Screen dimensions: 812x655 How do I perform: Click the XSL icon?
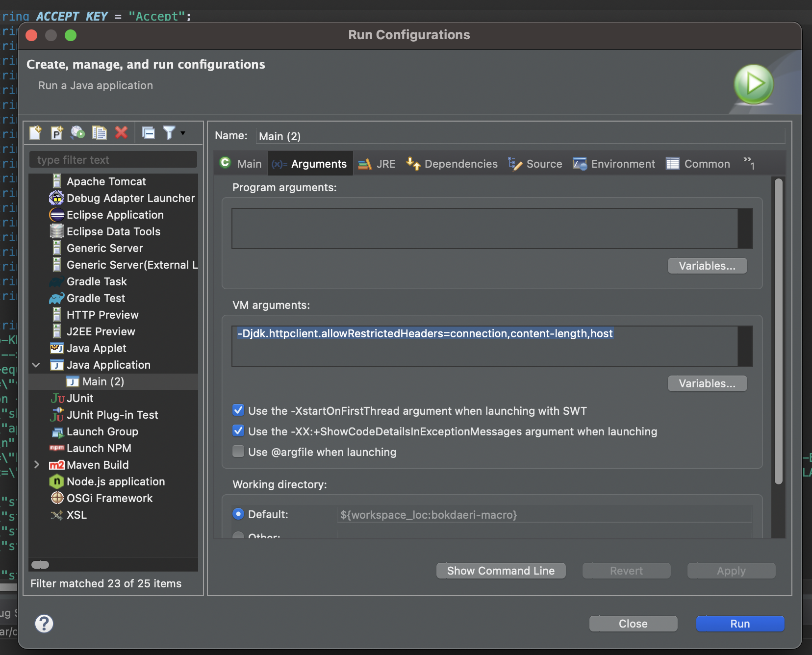point(57,515)
